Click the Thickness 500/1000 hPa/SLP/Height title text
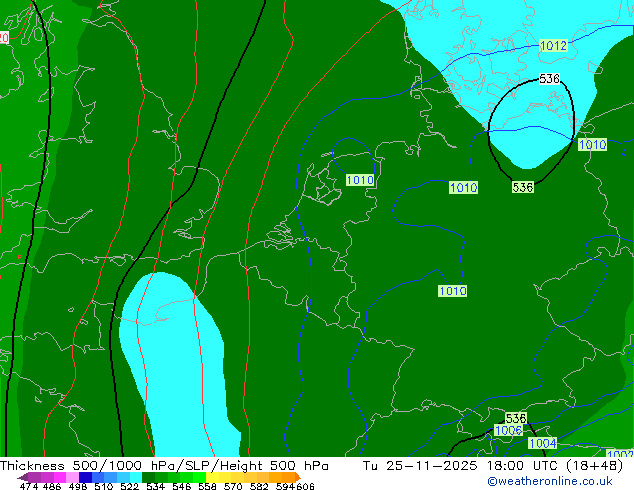 pos(164,466)
